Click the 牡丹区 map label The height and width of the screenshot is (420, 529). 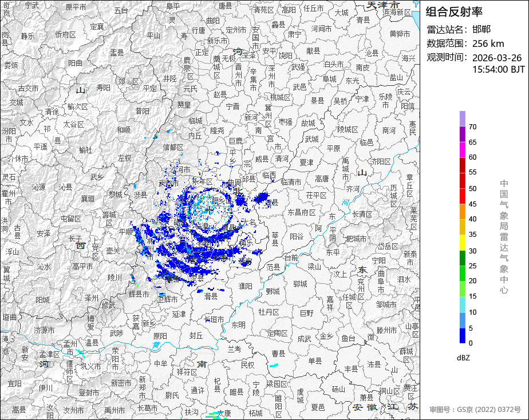(269, 312)
